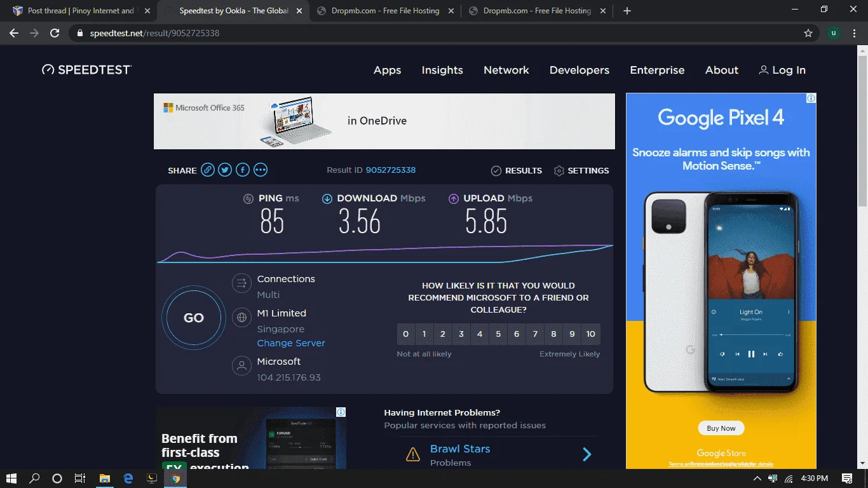Open a new browser tab
This screenshot has height=488, width=868.
[x=627, y=11]
